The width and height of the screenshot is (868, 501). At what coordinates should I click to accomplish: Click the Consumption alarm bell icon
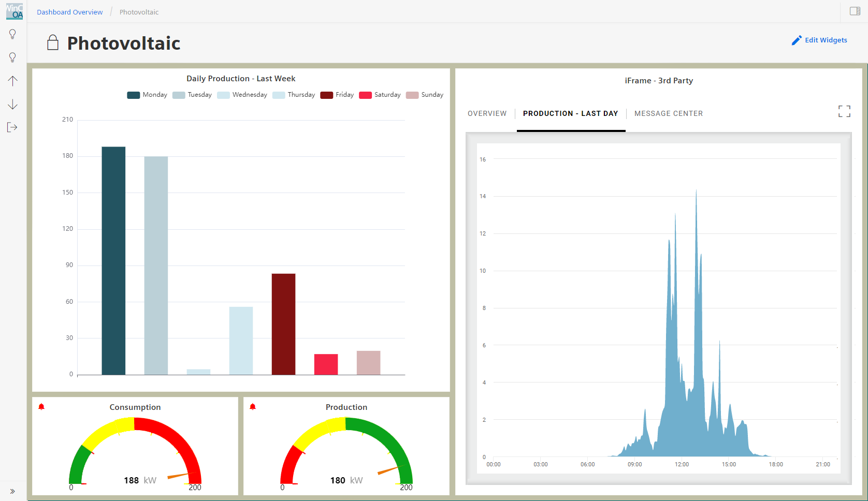click(x=41, y=407)
